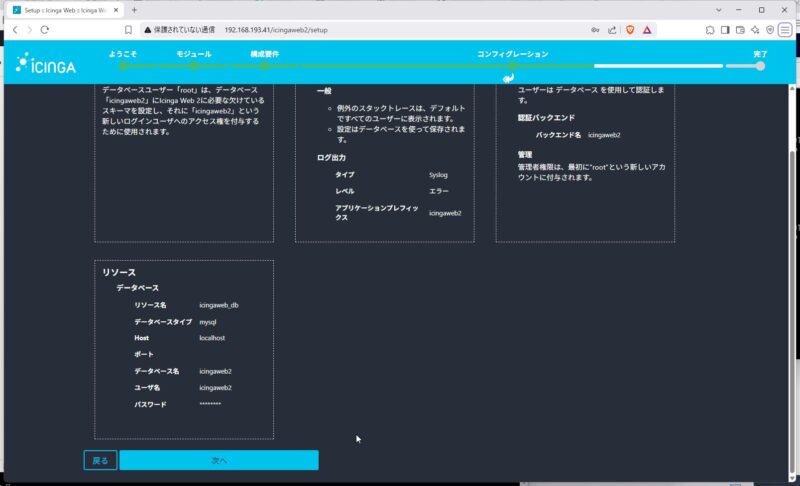Go to the ようこそ wizard step
The image size is (800, 486).
pos(122,54)
